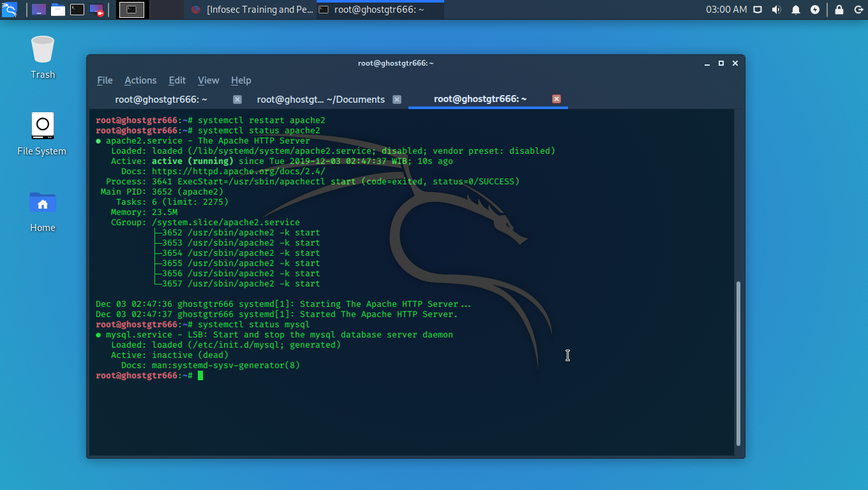The height and width of the screenshot is (490, 868).
Task: Open the View menu in terminal
Action: tap(208, 80)
